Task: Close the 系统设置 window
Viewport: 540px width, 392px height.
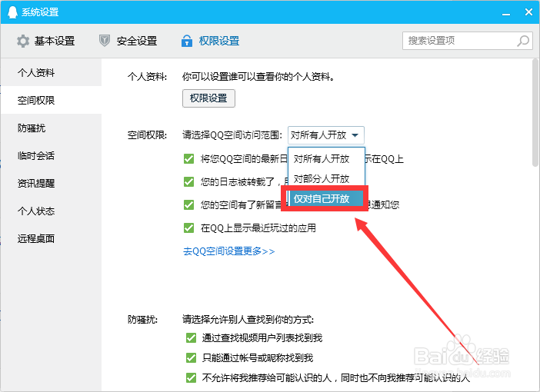Action: [528, 12]
